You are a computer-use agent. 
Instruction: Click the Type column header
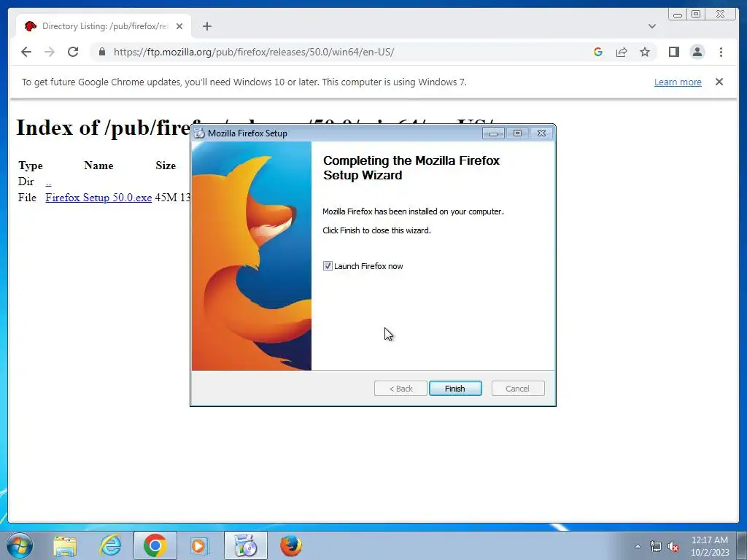point(31,166)
